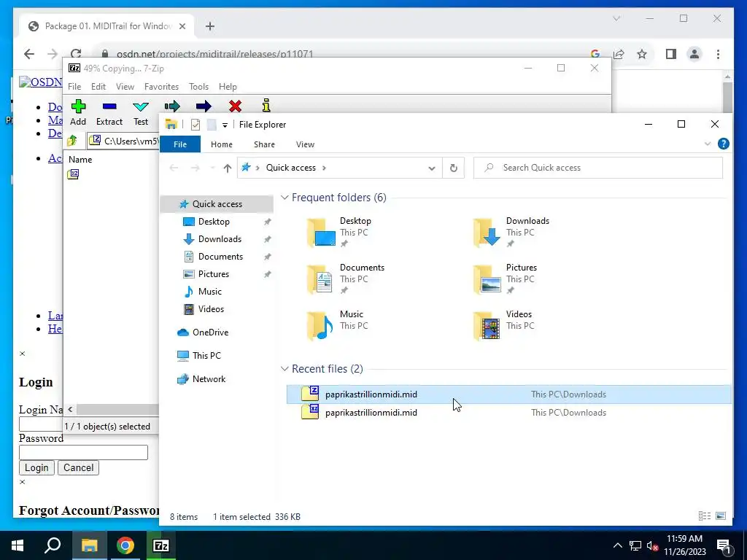The image size is (747, 560).
Task: Click the 7-Zip up-folder icon
Action: (72, 141)
